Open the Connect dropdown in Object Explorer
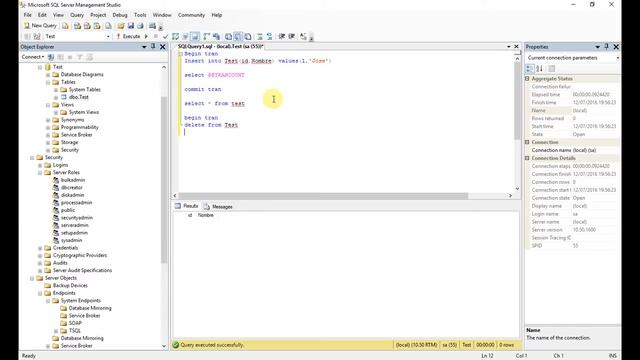Screen dimensions: 640x360 [33, 57]
